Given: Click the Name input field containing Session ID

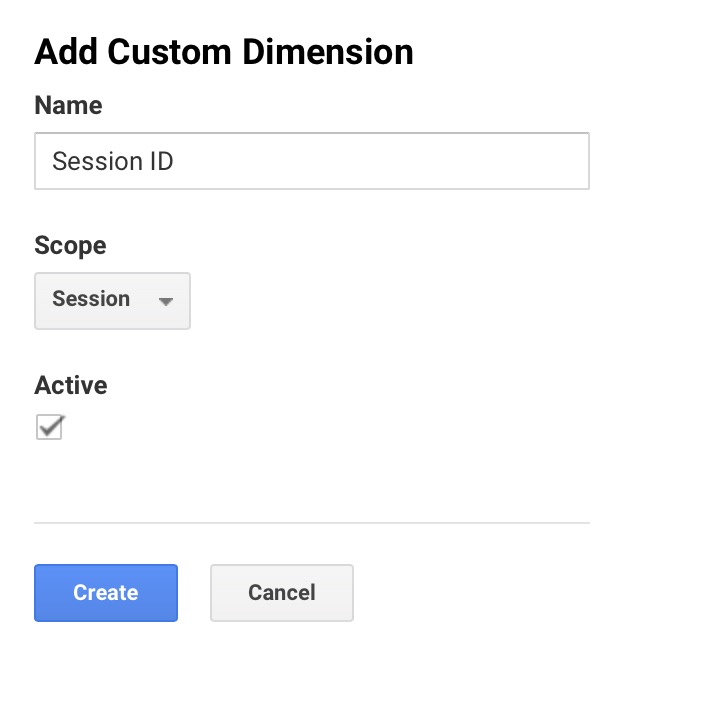Looking at the screenshot, I should click(x=312, y=161).
